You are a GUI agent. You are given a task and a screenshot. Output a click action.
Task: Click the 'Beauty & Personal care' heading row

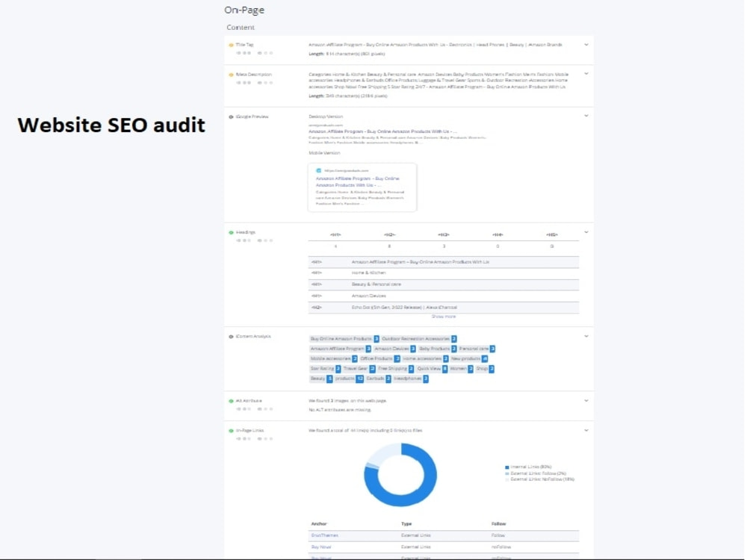click(445, 284)
